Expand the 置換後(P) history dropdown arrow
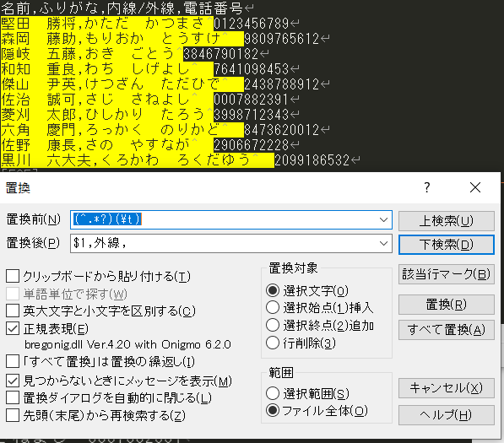Image resolution: width=504 pixels, height=443 pixels. (x=383, y=243)
